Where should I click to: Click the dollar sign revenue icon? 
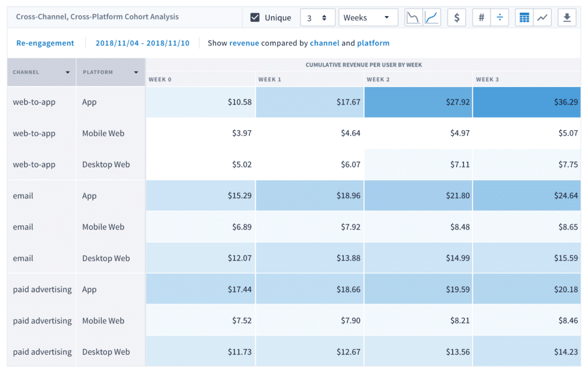[x=457, y=18]
